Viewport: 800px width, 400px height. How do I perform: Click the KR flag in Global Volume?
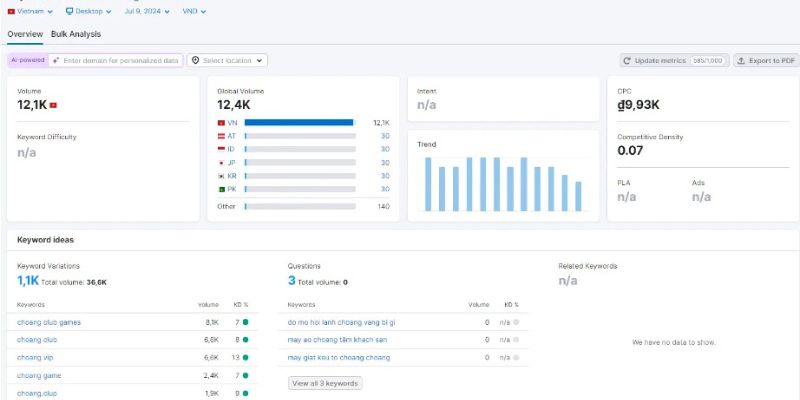[x=221, y=176]
